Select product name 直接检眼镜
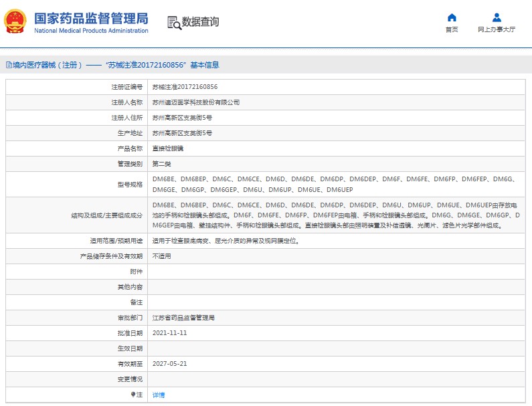 pyautogui.click(x=167, y=148)
